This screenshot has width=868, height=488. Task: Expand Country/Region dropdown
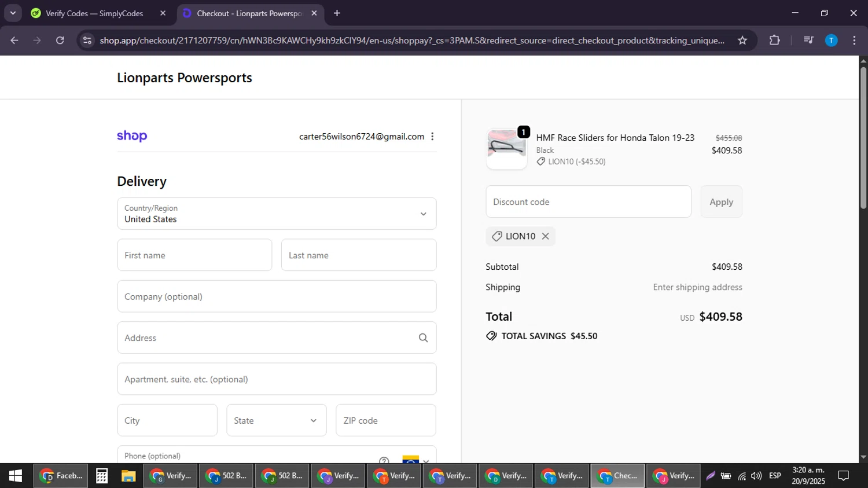[277, 214]
